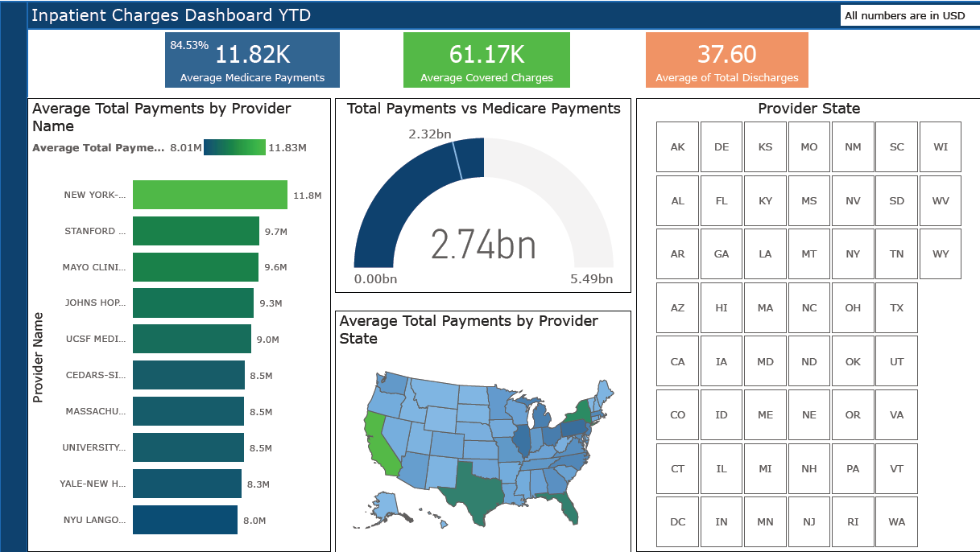Click the 2.74bn gauge value
This screenshot has width=980, height=552.
pos(483,243)
